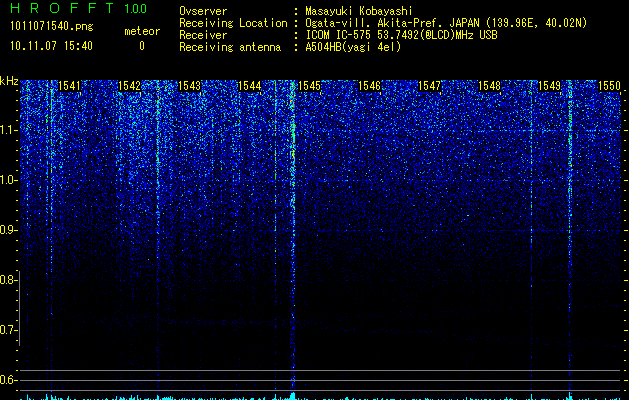
Task: Click the 0.6 frequency axis label
Action: (8, 380)
